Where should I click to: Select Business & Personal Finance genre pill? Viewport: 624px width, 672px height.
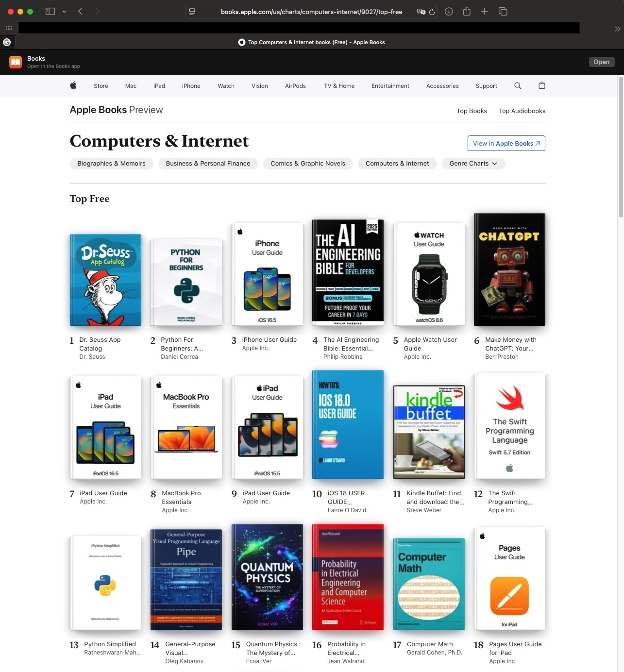[208, 164]
